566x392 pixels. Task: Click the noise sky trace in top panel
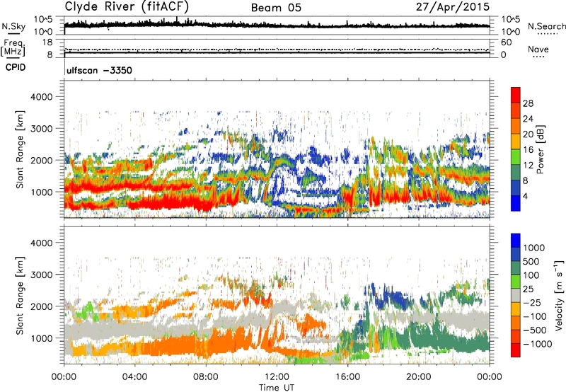277,25
